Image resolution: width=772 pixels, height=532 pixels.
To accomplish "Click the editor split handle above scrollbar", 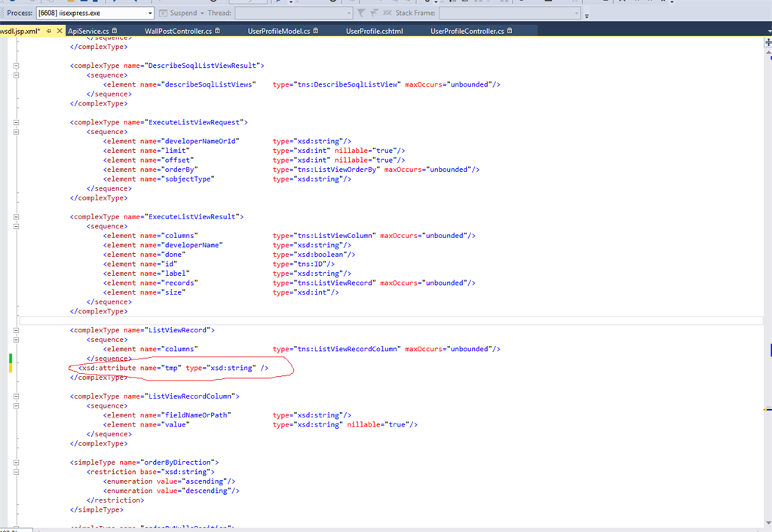I will (x=767, y=43).
